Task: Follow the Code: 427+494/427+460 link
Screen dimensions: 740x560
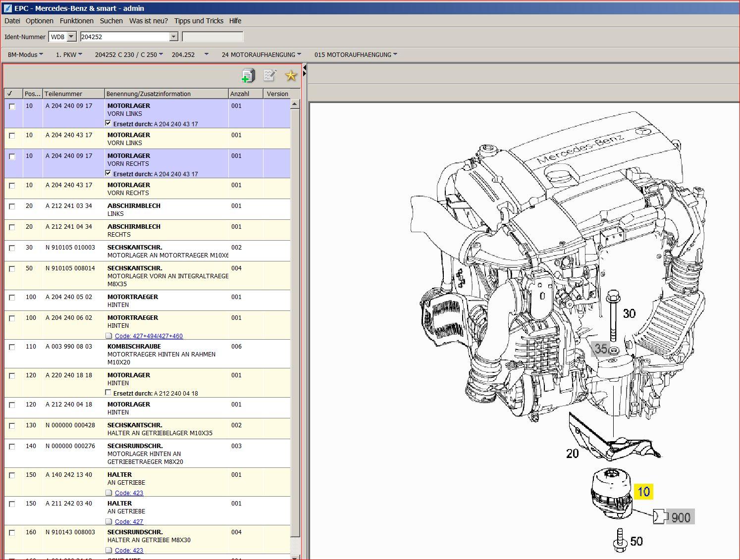Action: point(149,336)
